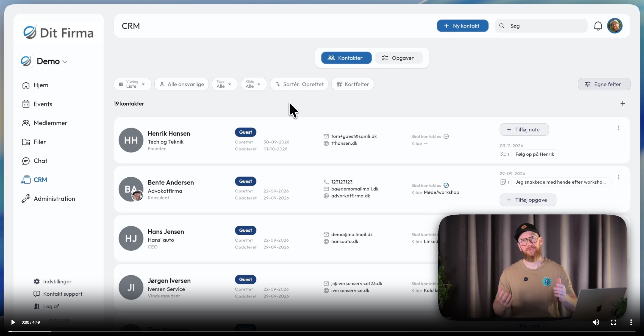Click Henrik Hansen's HH avatar
Viewport: 644px width, 336px height.
click(x=131, y=140)
